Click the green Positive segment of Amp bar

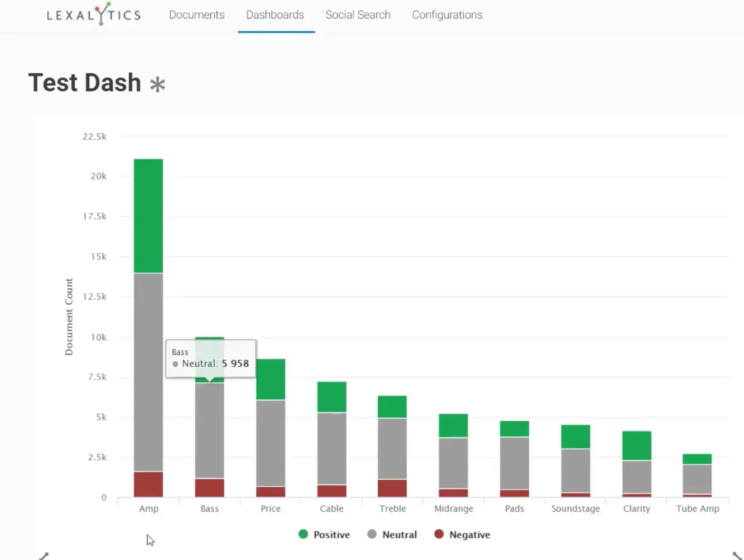(x=148, y=215)
